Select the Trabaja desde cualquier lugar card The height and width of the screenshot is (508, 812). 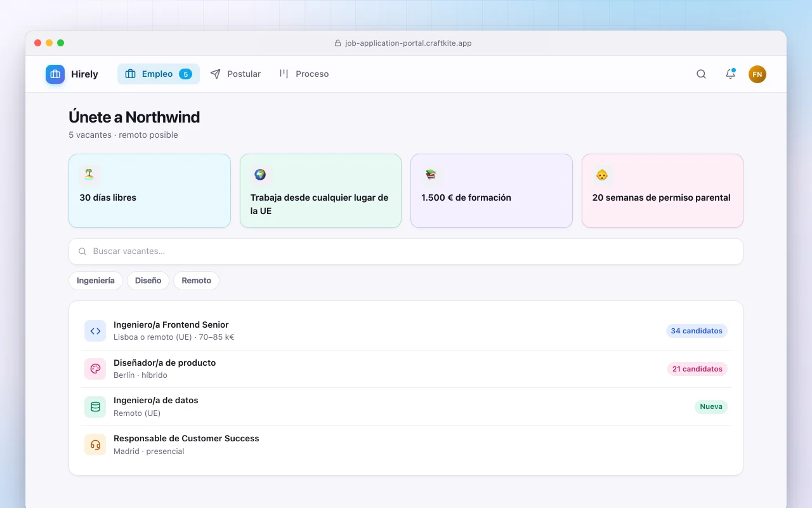[x=320, y=190]
